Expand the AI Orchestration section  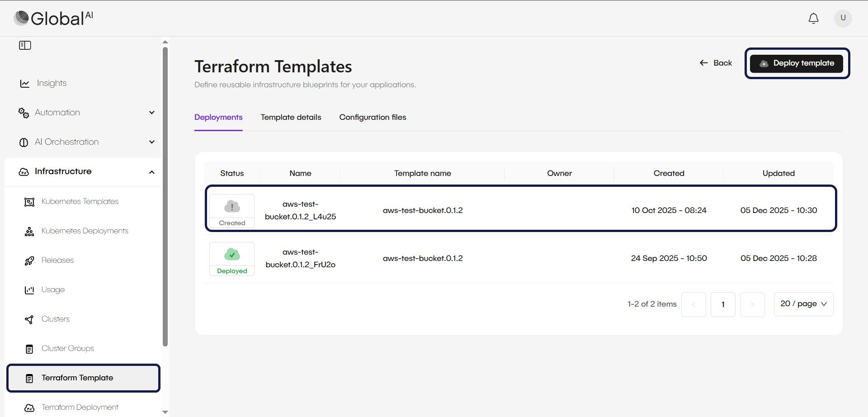152,142
